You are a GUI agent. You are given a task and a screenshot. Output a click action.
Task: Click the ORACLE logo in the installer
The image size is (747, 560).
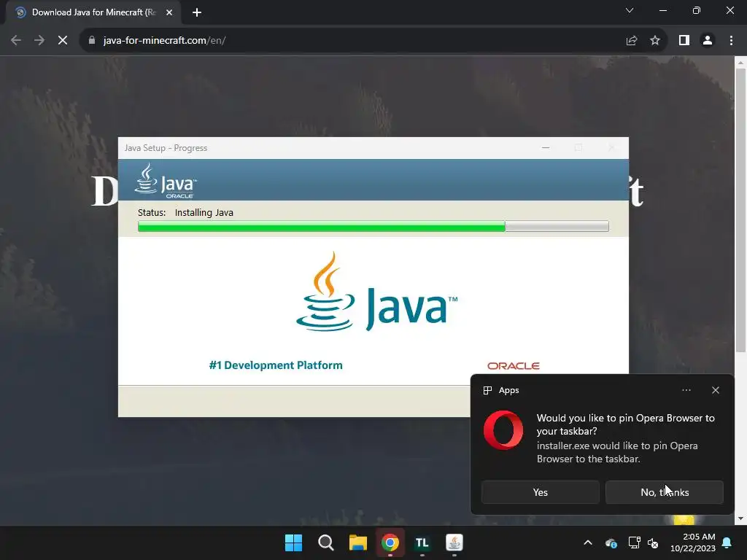point(513,366)
